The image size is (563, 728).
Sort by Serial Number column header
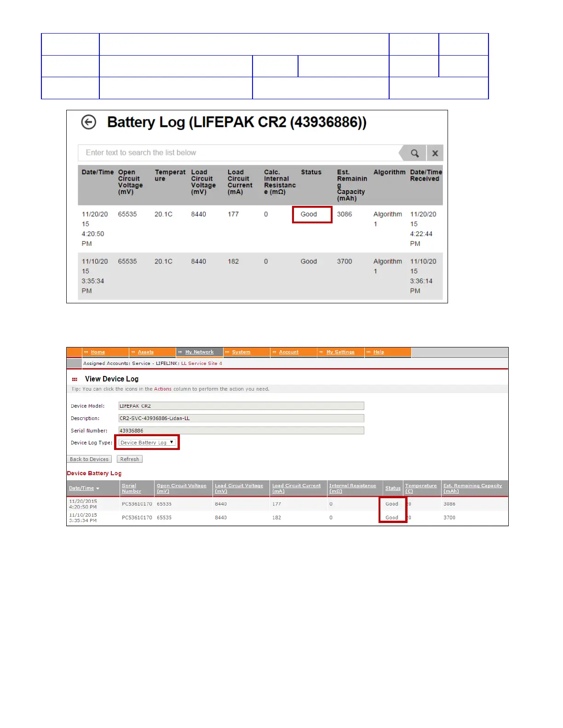[132, 489]
